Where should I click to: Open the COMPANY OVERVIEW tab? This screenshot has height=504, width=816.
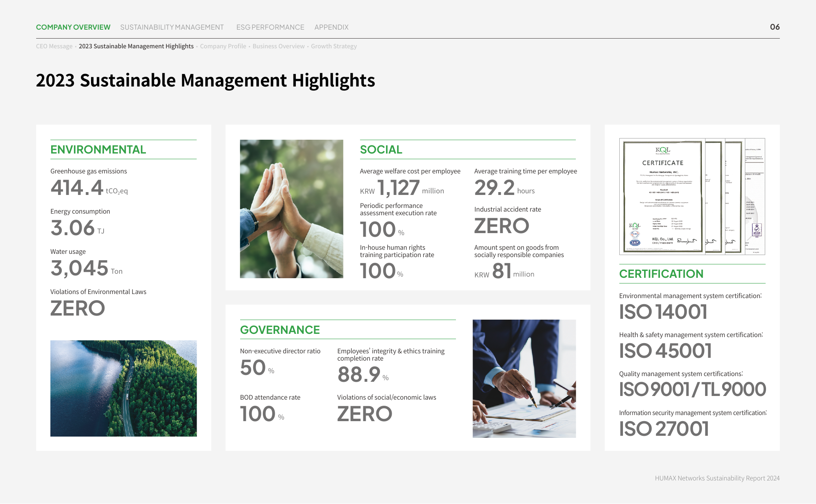[73, 27]
